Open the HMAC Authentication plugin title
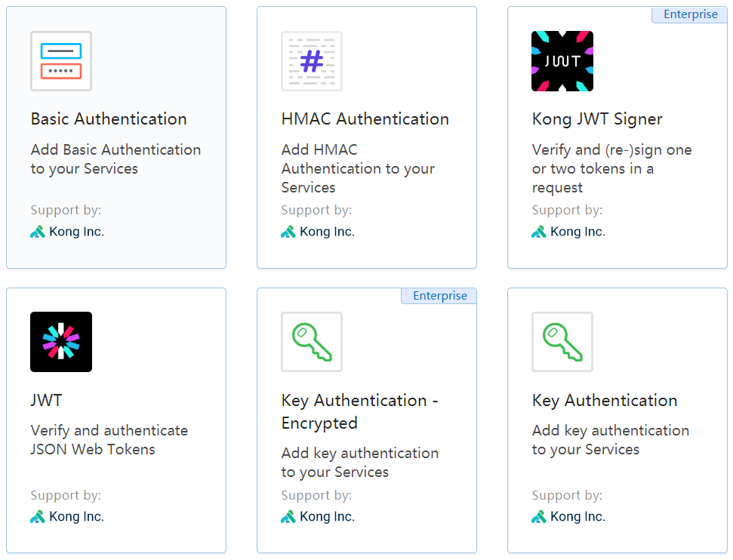The width and height of the screenshot is (733, 560). [365, 119]
